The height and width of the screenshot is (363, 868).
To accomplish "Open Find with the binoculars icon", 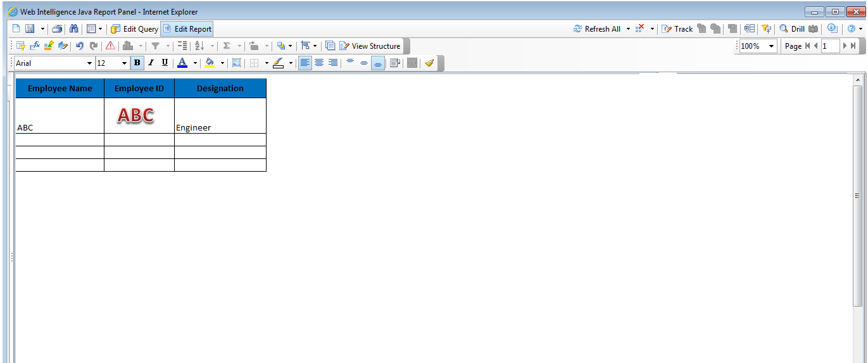I will (73, 29).
